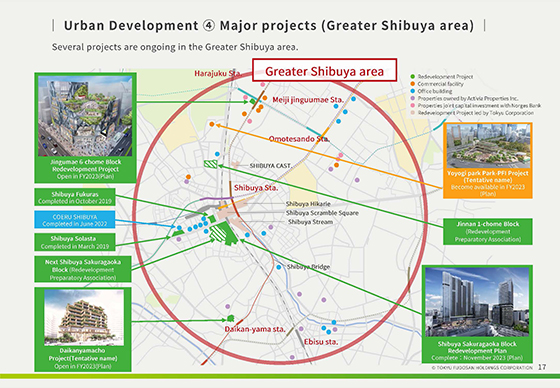Click the page number 17
Viewport: 560px width, 388px height.
tap(542, 367)
